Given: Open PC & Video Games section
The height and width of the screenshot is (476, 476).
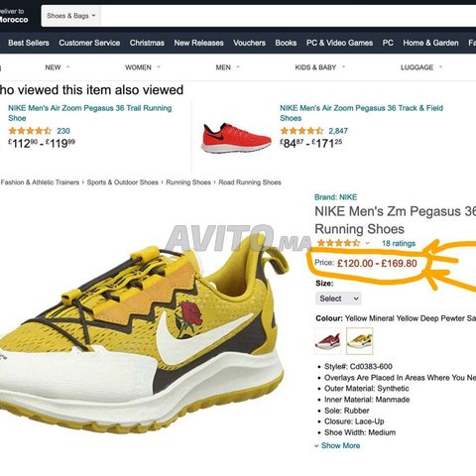Looking at the screenshot, I should pos(339,43).
